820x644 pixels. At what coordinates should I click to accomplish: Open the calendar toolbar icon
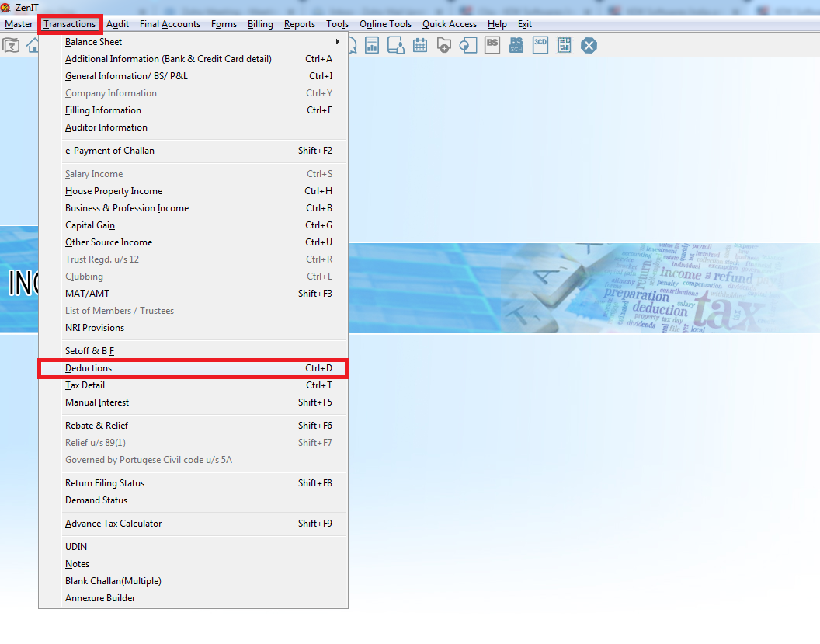pos(420,46)
